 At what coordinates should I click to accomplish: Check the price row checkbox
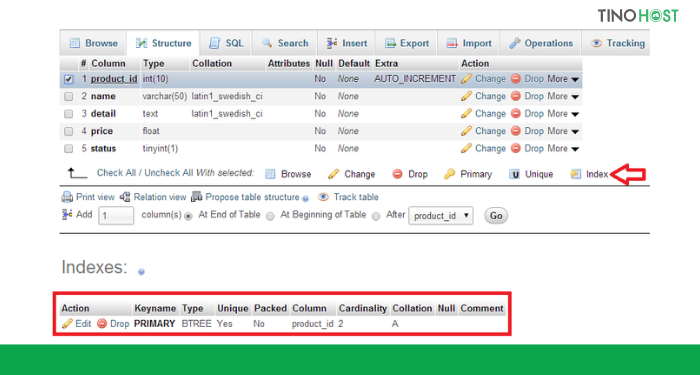[x=68, y=131]
